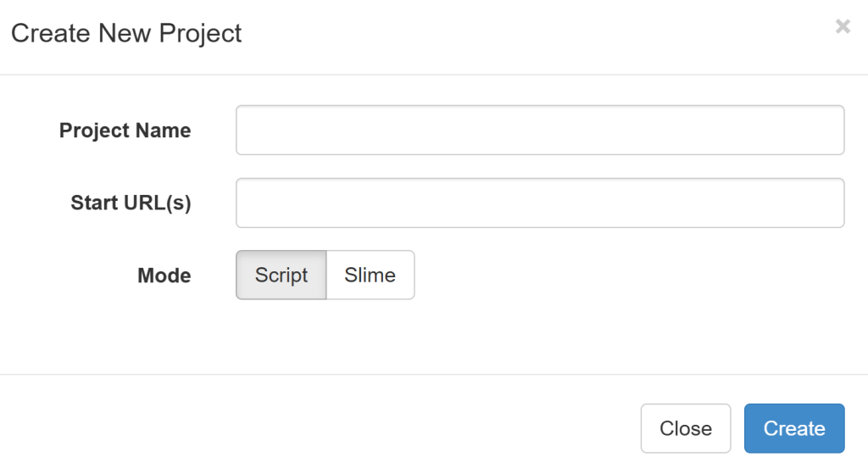Screen dimensions: 868x474
Task: Focus the Start URL(s) text box
Action: [540, 203]
